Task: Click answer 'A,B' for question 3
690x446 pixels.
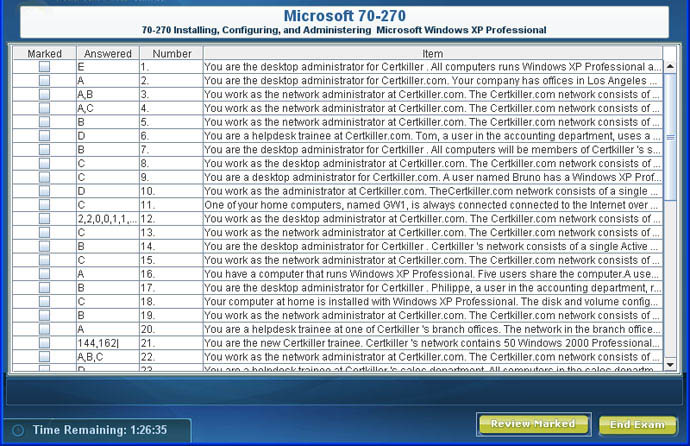Action: (x=108, y=95)
